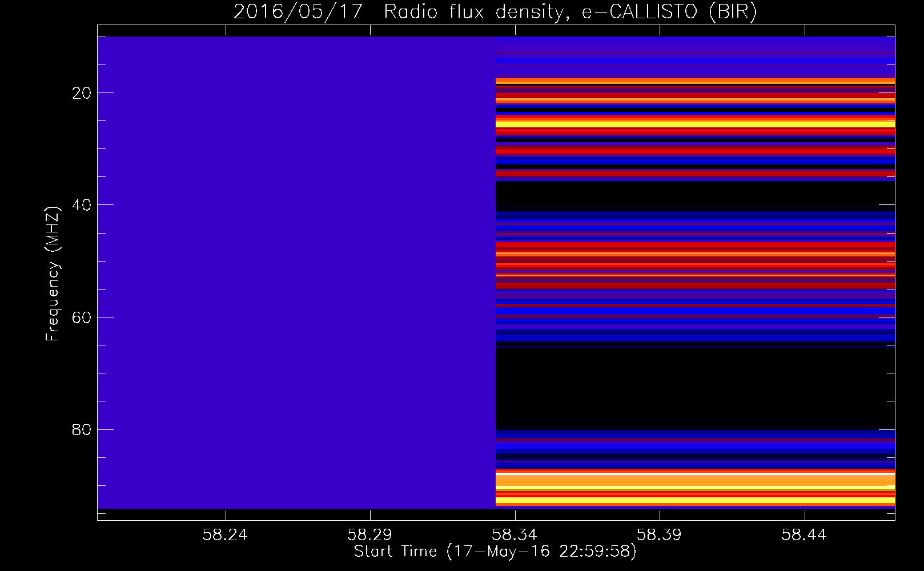Image resolution: width=924 pixels, height=571 pixels.
Task: Click the y-axis tick label 80
Action: (x=82, y=429)
